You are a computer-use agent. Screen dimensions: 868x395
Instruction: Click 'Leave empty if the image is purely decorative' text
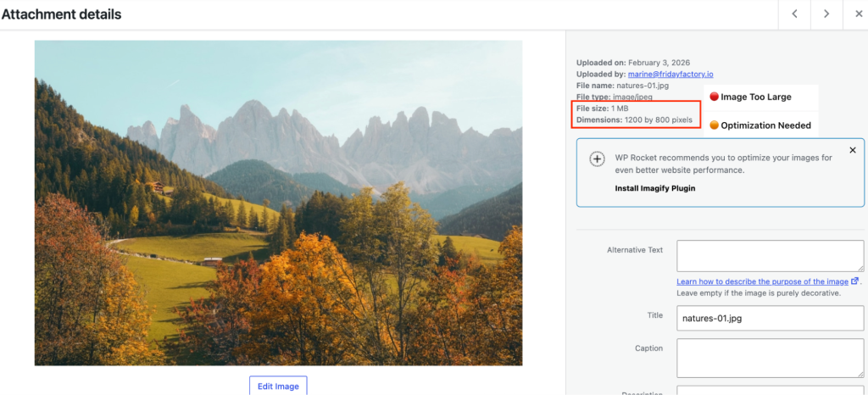point(759,292)
